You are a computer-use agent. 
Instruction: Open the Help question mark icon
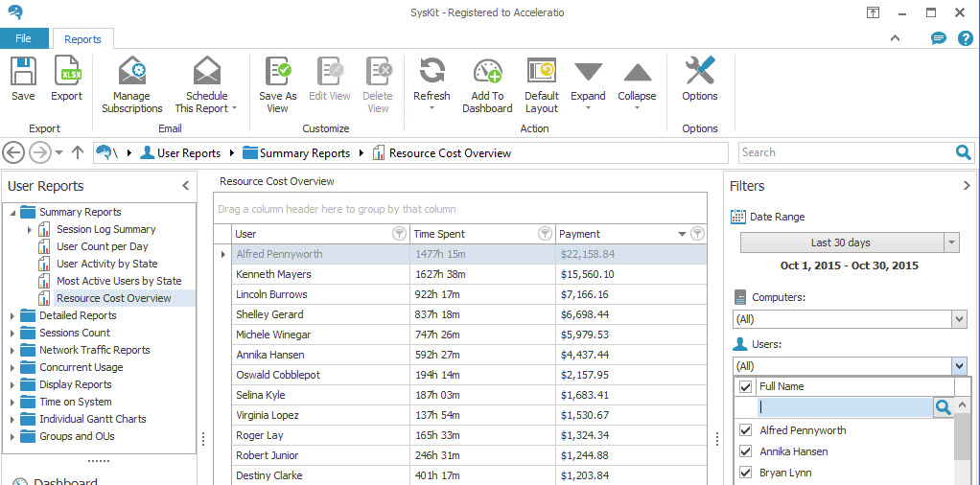965,38
